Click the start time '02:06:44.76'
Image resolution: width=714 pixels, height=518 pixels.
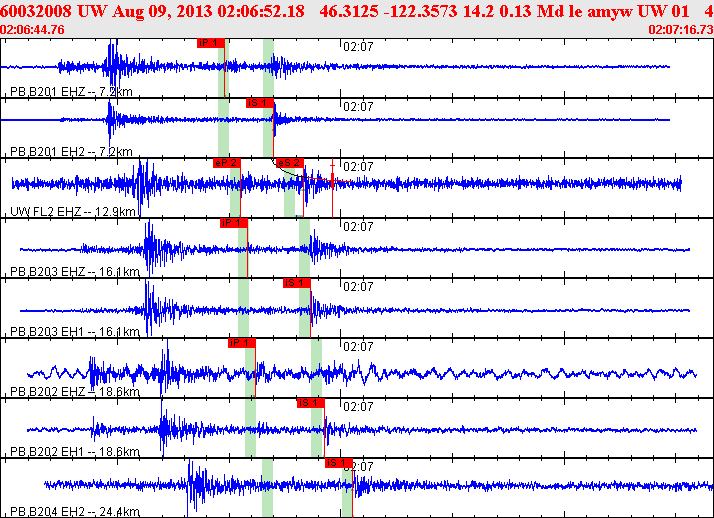click(x=32, y=30)
